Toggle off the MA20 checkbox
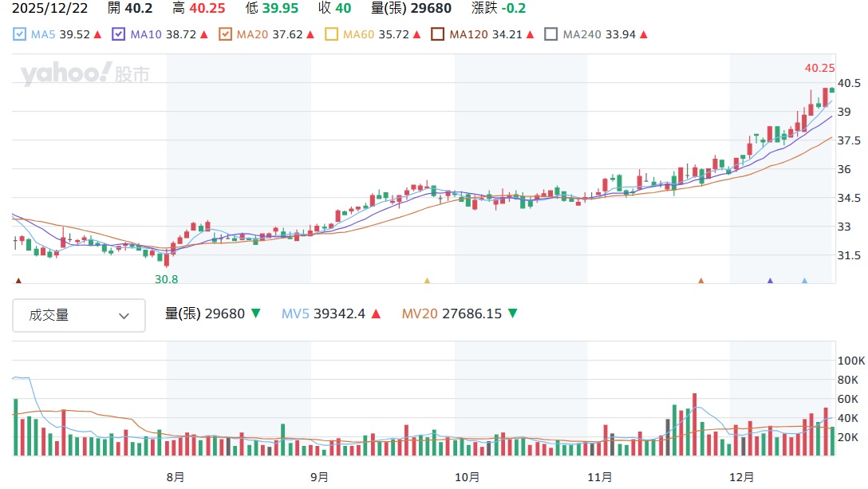 (225, 34)
